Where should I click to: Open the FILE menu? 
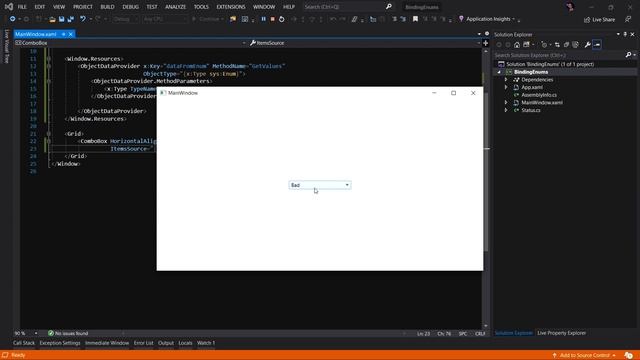pos(22,7)
